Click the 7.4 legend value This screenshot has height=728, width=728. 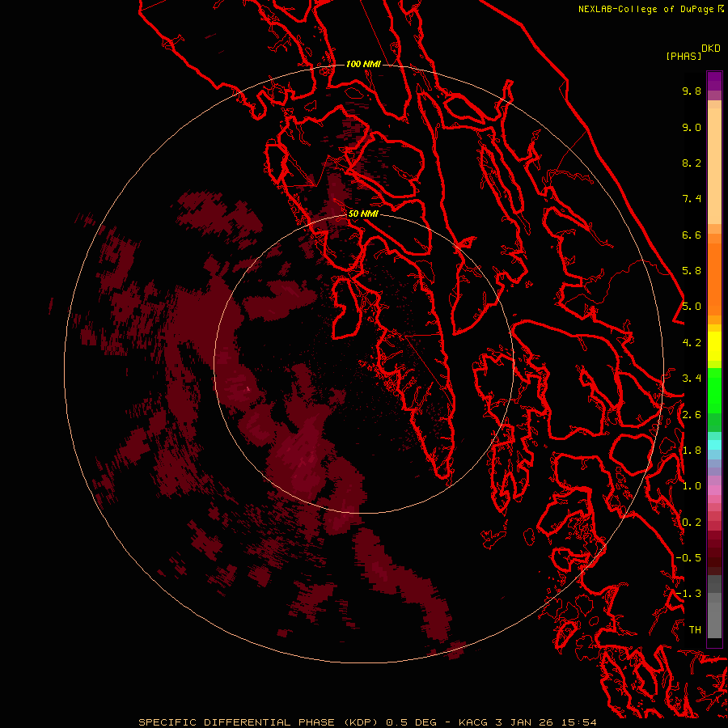pos(692,199)
